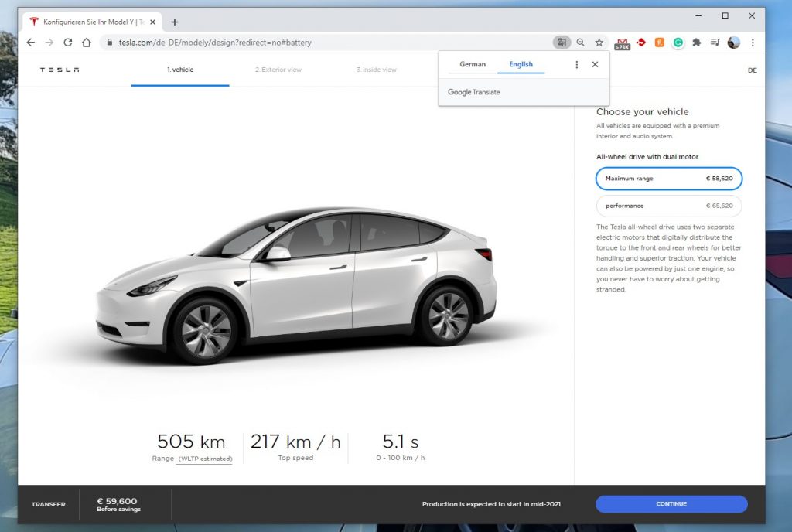The height and width of the screenshot is (532, 792).
Task: Click the 505 km range value
Action: [x=191, y=442]
